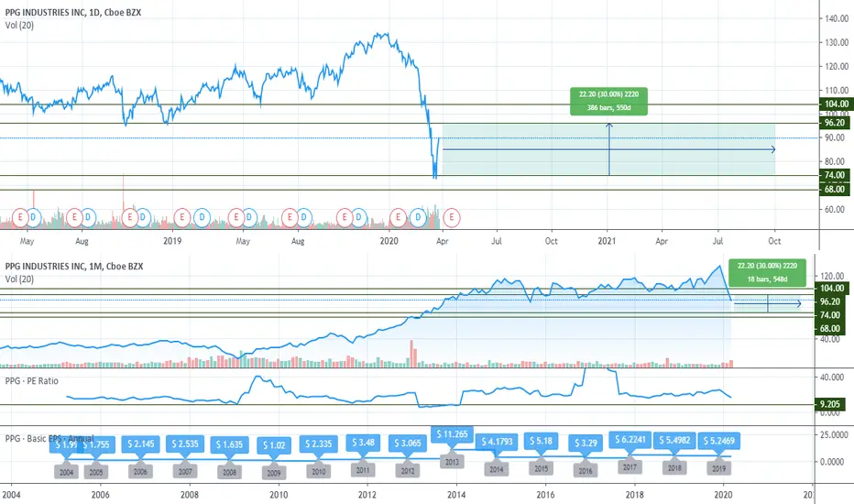Select the 104.00 price label on the daily chart
This screenshot has width=854, height=504.
click(x=836, y=104)
